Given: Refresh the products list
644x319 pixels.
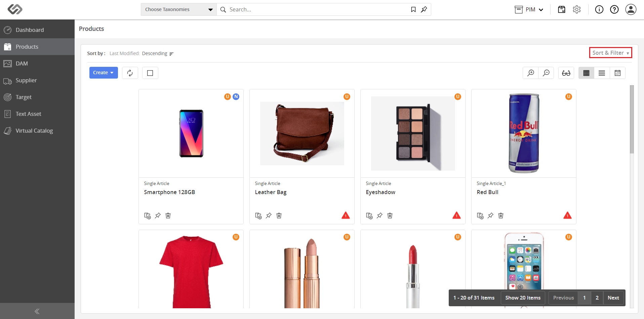Looking at the screenshot, I should [130, 73].
